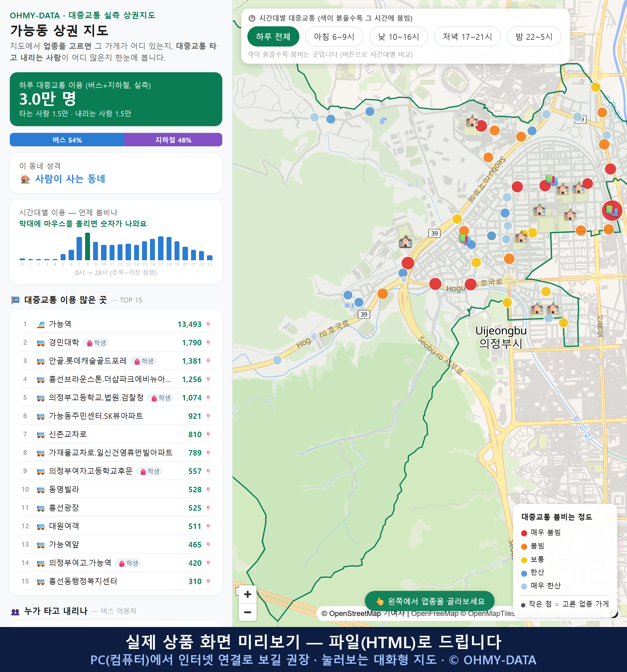Open the OpenFreeMap attribution link
627x672 pixels.
(x=435, y=613)
